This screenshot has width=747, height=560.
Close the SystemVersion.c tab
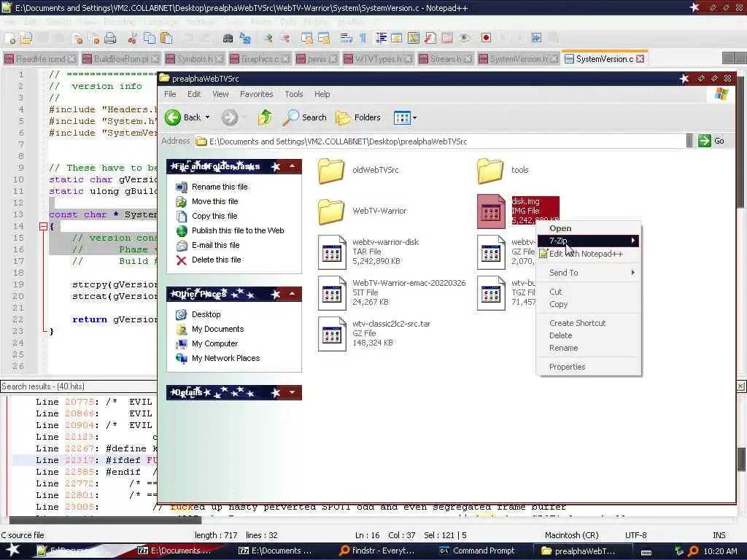(640, 58)
